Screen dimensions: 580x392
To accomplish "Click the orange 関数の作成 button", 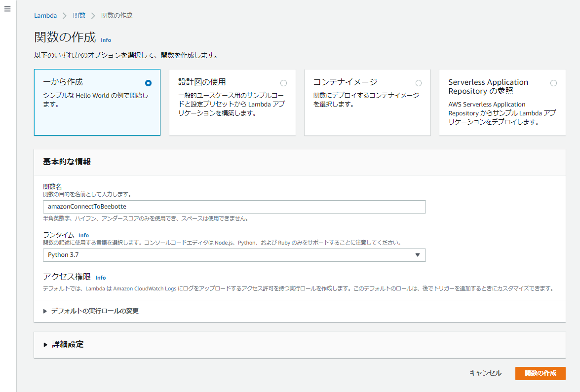I will coord(540,373).
